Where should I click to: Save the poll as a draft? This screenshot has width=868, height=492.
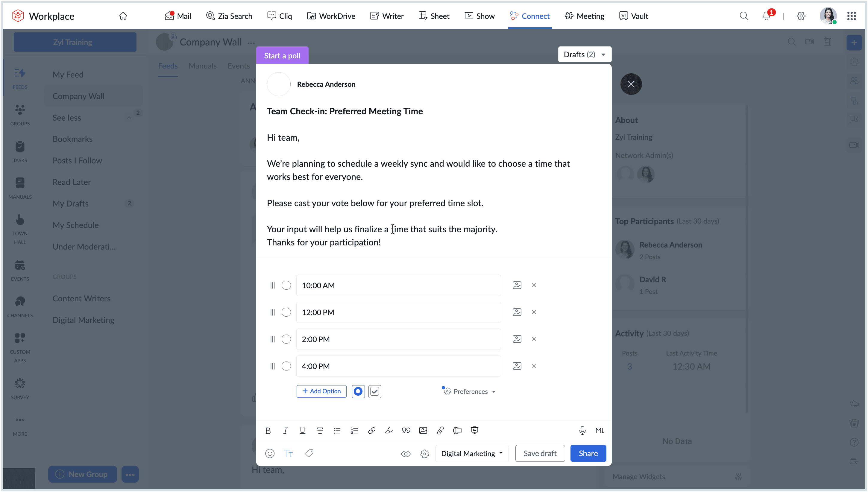click(540, 453)
